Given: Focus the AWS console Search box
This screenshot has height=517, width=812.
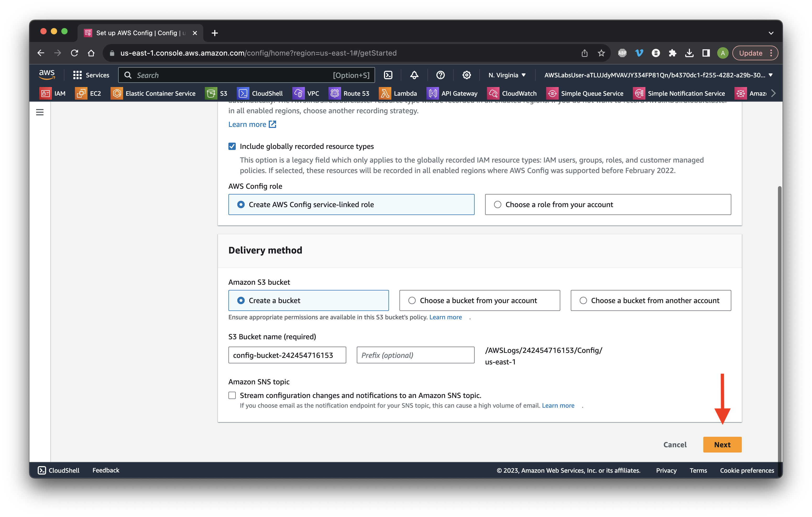Looking at the screenshot, I should (x=246, y=75).
